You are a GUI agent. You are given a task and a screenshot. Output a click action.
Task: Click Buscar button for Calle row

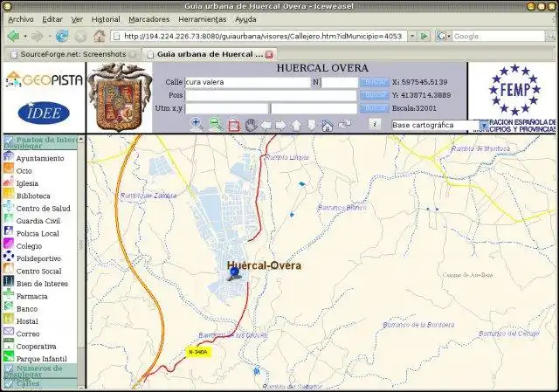coord(374,82)
